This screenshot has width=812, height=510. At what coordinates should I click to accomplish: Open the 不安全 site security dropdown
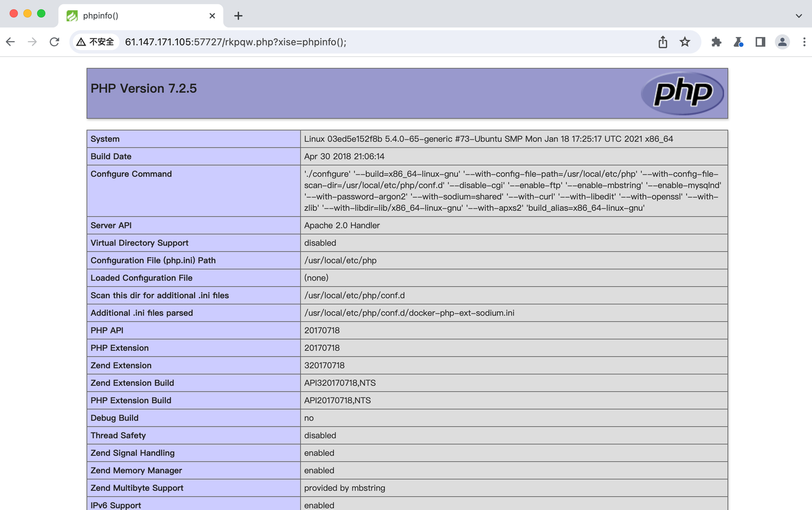(x=95, y=41)
